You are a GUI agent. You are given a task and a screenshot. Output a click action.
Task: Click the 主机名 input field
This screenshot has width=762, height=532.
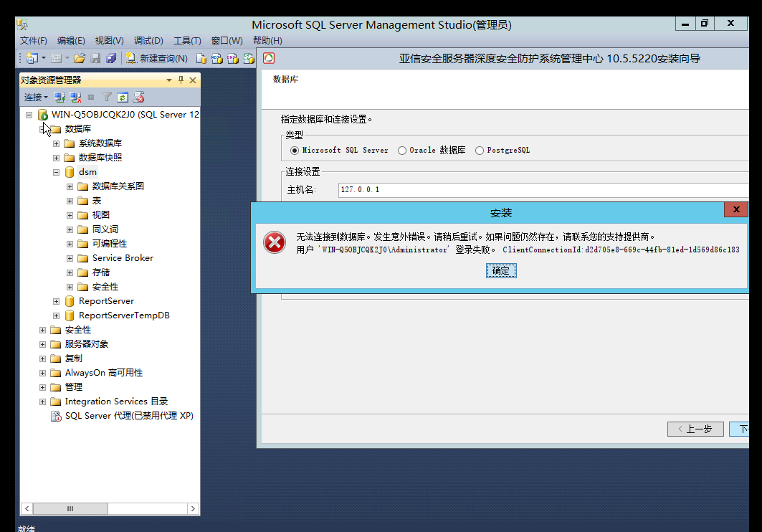click(x=543, y=190)
